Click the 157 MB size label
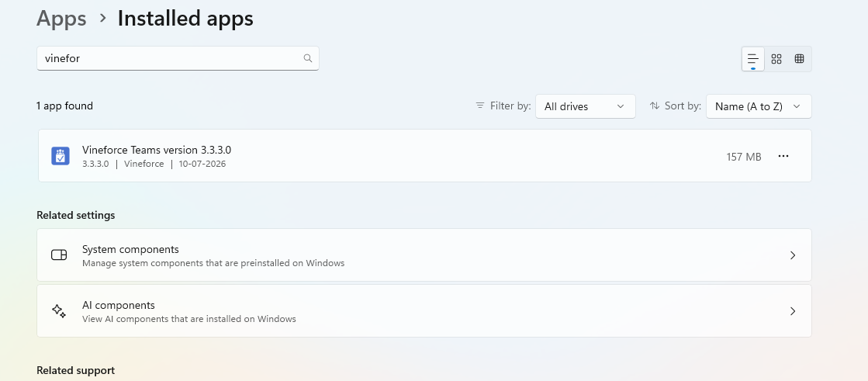This screenshot has width=868, height=381. (x=743, y=157)
